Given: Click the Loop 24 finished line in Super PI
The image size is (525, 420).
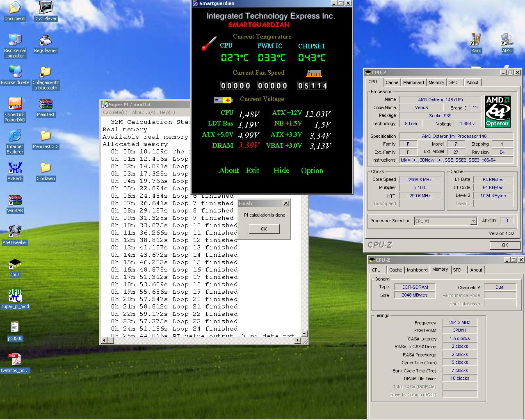Looking at the screenshot, I should click(174, 329).
